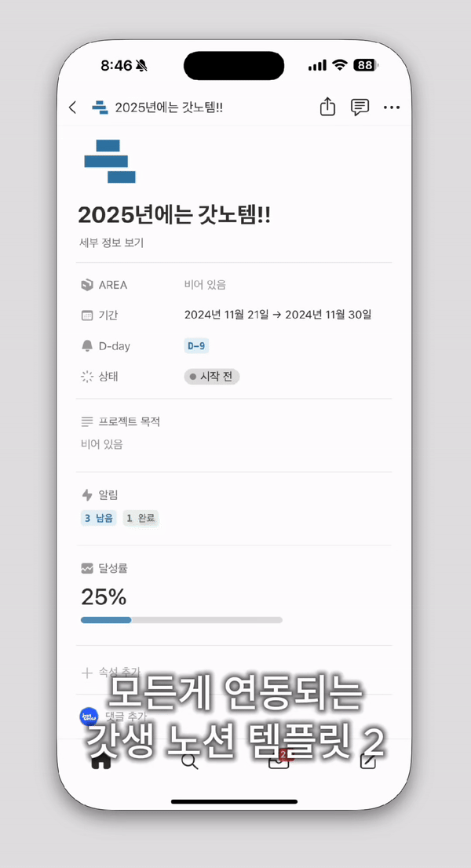Tap the Search magnifier in bottom bar
This screenshot has height=868, width=471.
(189, 760)
